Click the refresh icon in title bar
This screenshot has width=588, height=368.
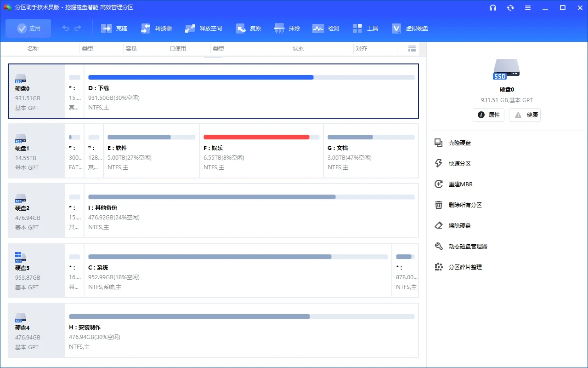coord(510,8)
